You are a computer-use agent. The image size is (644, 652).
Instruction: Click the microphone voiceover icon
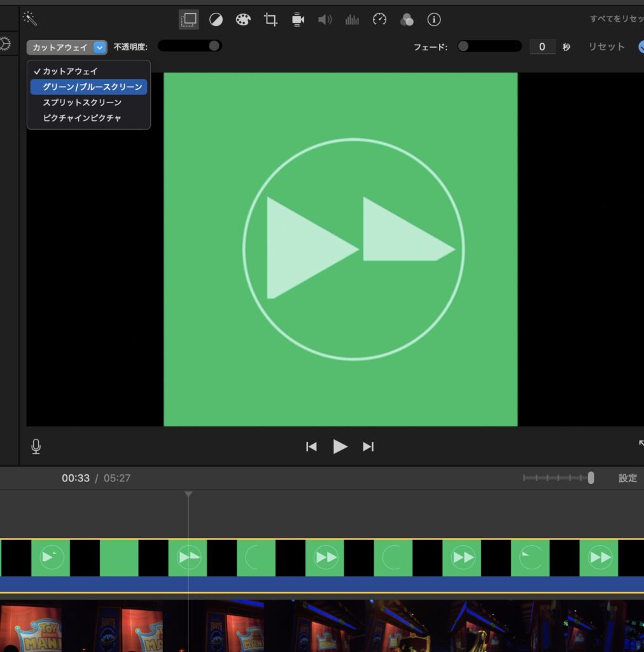tap(36, 446)
